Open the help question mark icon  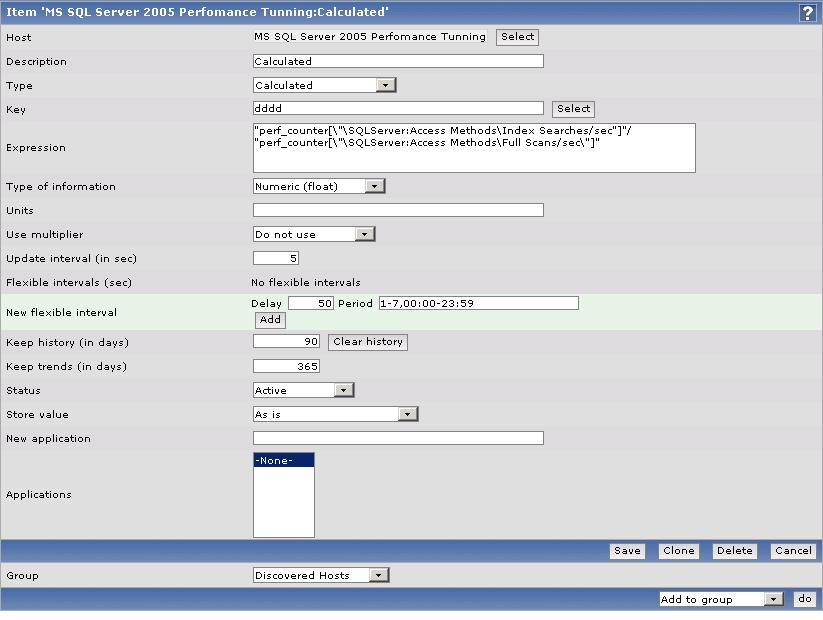tap(807, 12)
